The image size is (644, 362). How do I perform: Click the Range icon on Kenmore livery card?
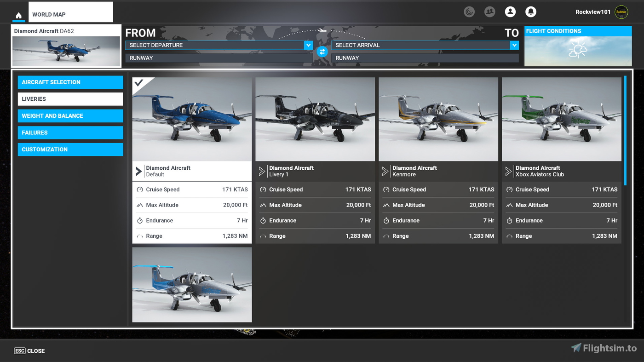(385, 236)
